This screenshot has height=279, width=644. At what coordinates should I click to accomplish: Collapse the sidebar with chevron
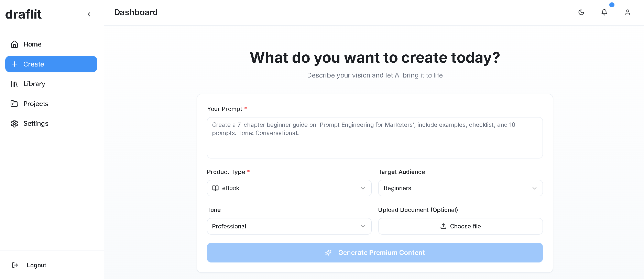(89, 14)
